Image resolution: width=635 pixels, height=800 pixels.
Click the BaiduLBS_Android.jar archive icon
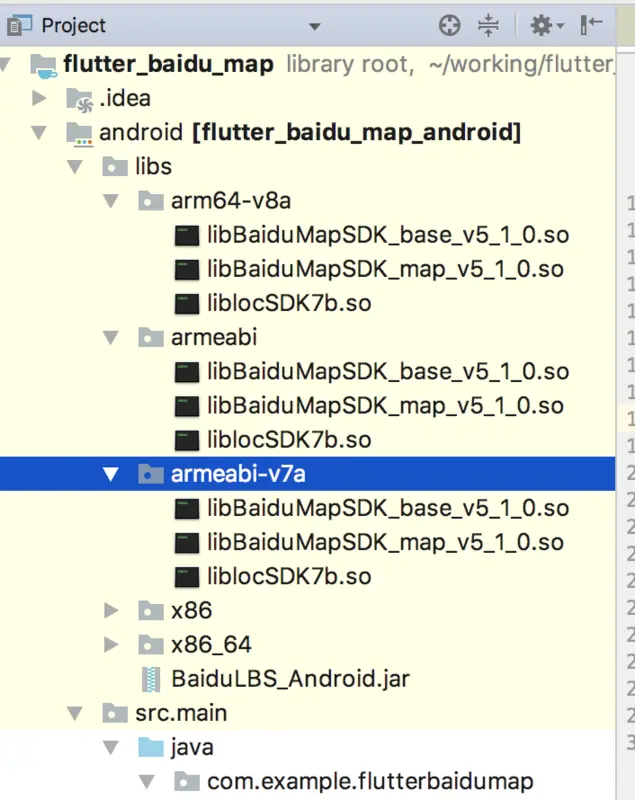(x=151, y=679)
